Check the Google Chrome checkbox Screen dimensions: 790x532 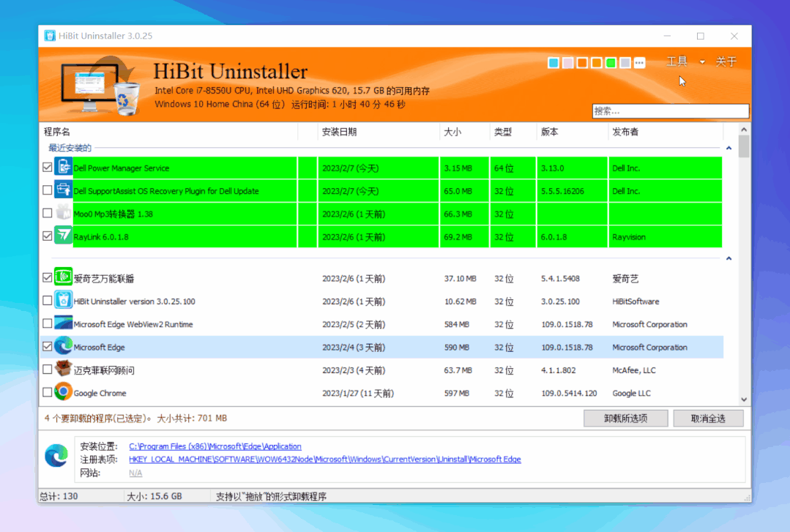[48, 393]
